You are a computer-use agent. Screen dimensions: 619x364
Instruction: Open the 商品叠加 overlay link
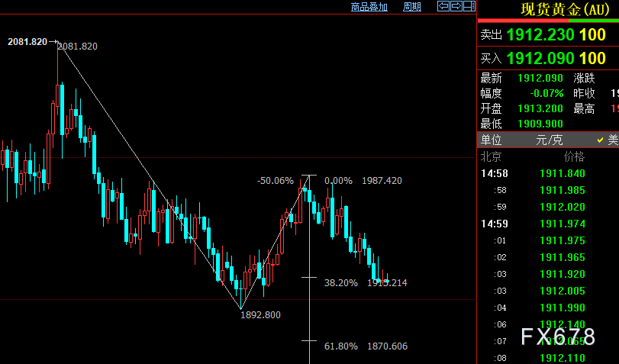[369, 7]
